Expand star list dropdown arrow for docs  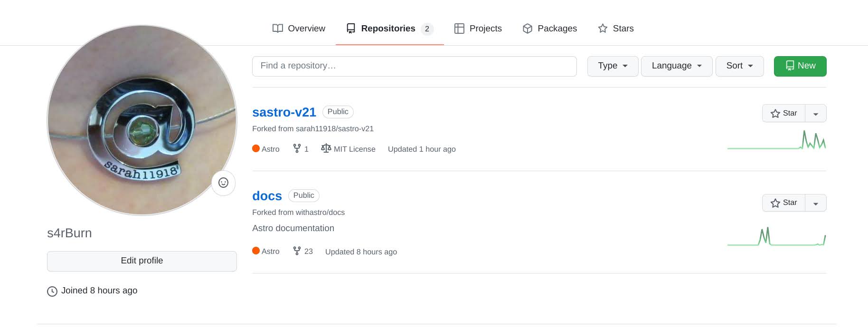coord(816,204)
